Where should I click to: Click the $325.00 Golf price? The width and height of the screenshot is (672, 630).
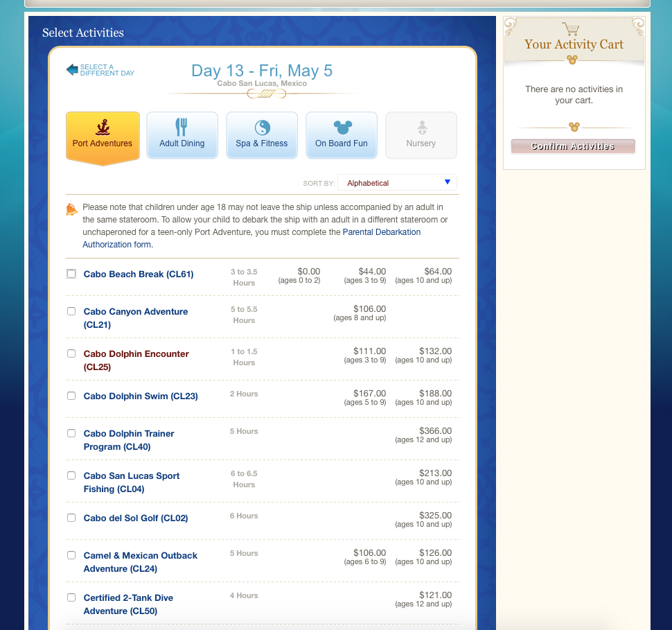tap(436, 515)
